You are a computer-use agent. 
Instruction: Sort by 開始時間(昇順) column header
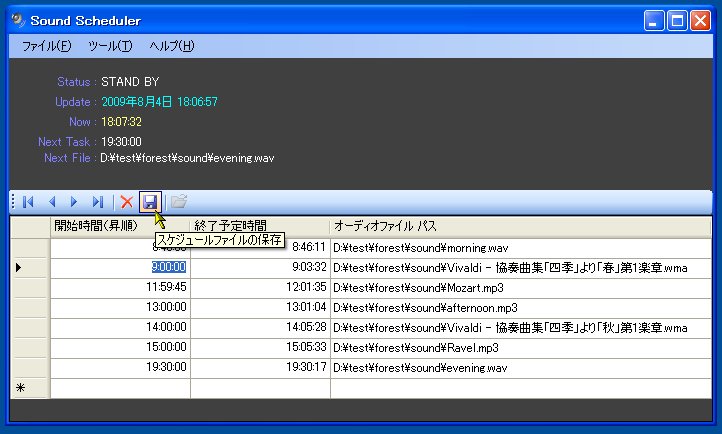(120, 226)
